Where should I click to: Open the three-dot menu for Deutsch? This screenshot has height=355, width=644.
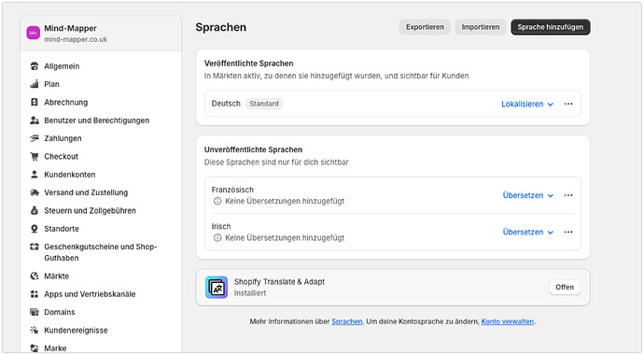568,104
